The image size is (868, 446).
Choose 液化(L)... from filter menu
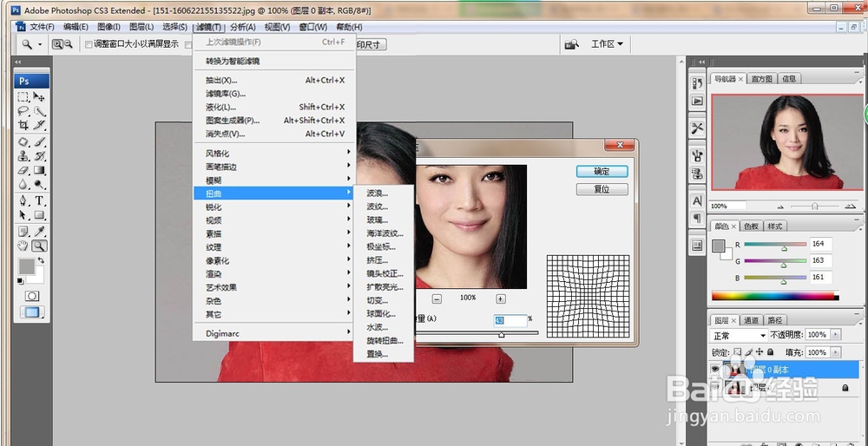click(x=274, y=107)
